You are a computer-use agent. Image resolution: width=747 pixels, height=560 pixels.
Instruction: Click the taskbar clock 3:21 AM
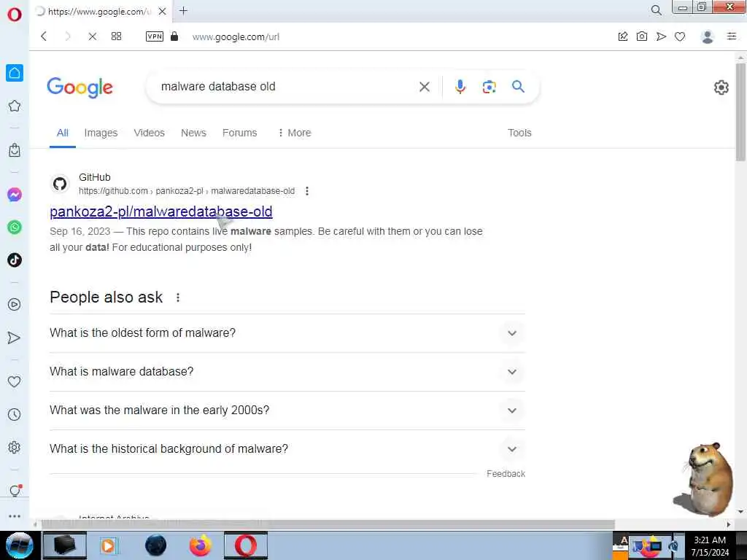pos(710,540)
